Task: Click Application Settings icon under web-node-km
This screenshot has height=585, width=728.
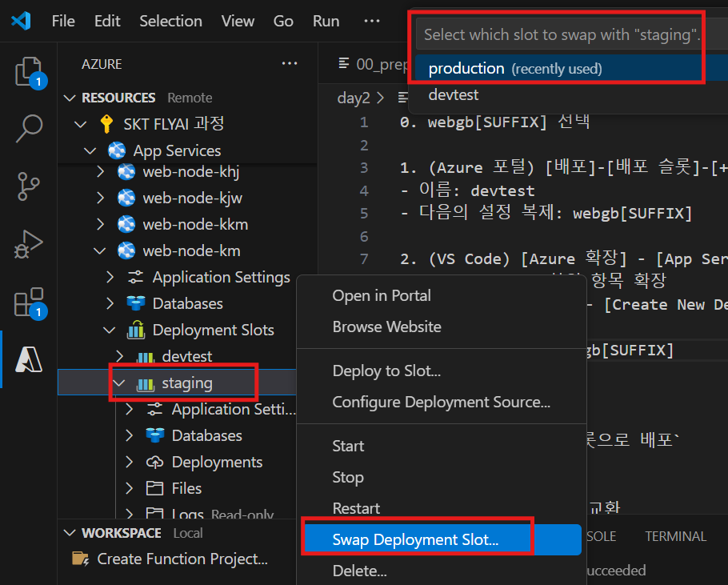Action: tap(135, 277)
